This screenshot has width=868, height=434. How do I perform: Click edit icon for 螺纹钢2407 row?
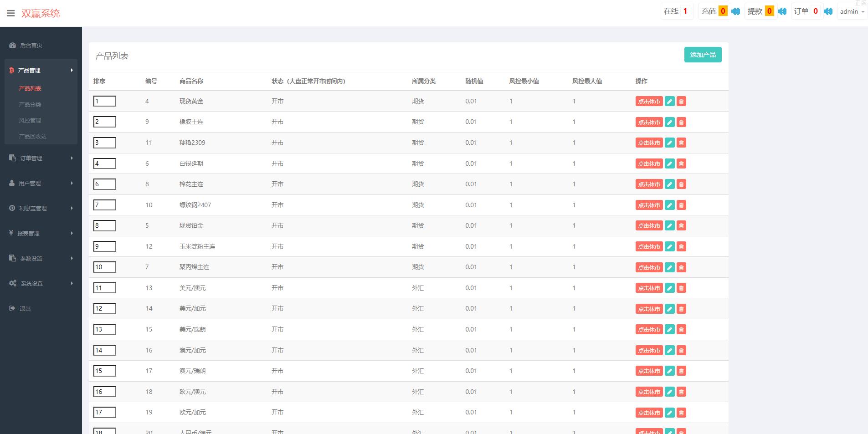pyautogui.click(x=669, y=205)
